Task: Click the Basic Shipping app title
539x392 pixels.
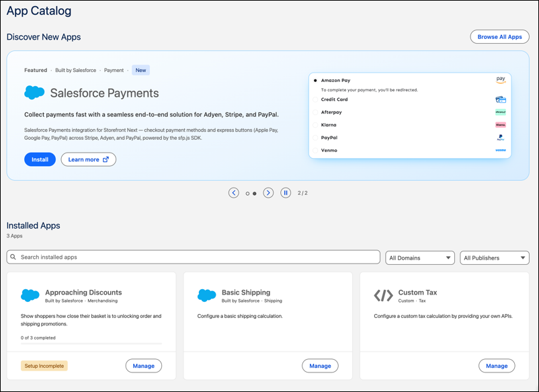Action: (246, 292)
